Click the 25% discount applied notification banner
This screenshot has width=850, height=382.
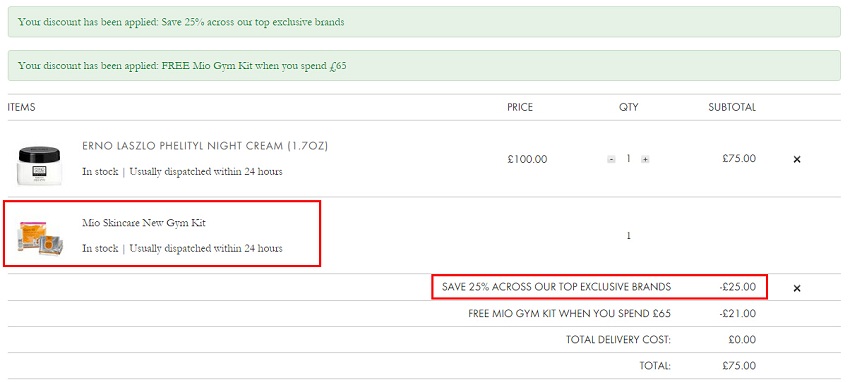(424, 22)
